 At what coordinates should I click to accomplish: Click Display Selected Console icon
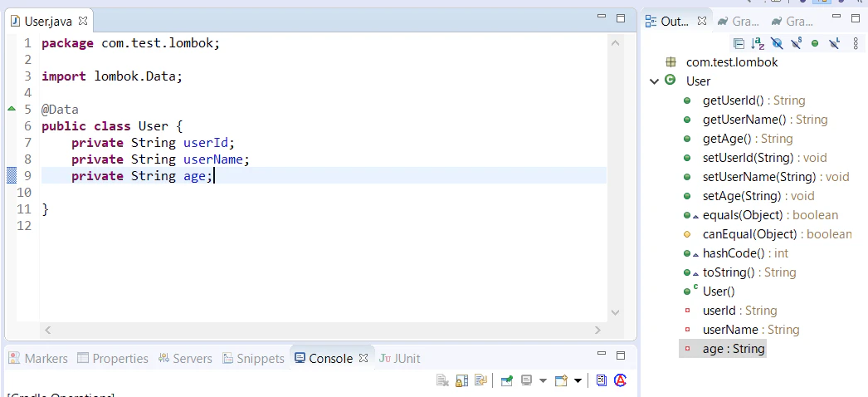[x=526, y=380]
